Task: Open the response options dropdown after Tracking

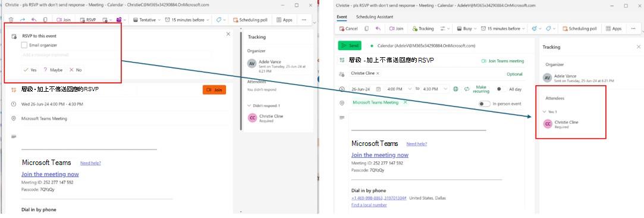Action: coord(445,29)
